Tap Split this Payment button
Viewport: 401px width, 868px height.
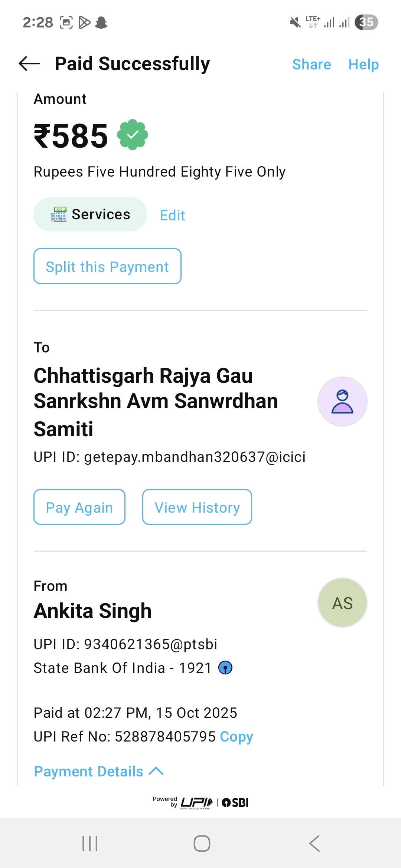[107, 266]
